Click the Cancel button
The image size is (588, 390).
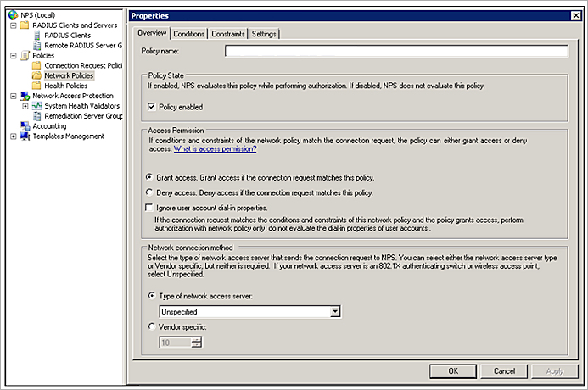point(504,370)
